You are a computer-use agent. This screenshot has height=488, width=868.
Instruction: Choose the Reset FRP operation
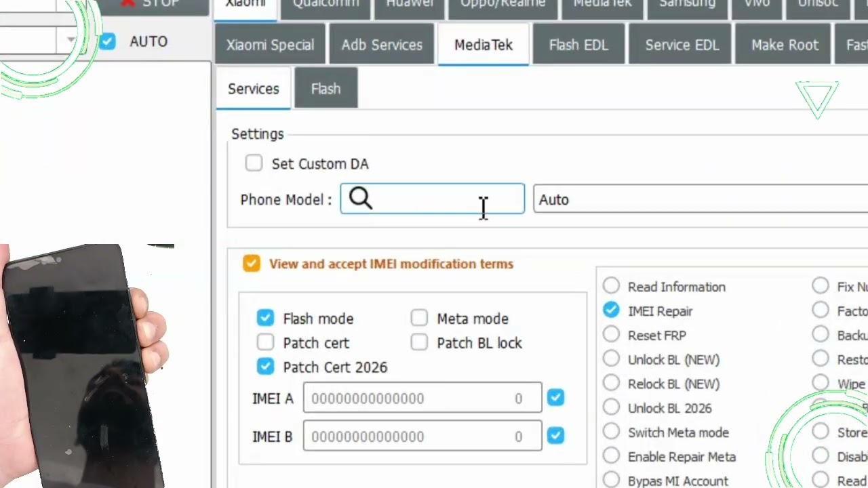(611, 335)
